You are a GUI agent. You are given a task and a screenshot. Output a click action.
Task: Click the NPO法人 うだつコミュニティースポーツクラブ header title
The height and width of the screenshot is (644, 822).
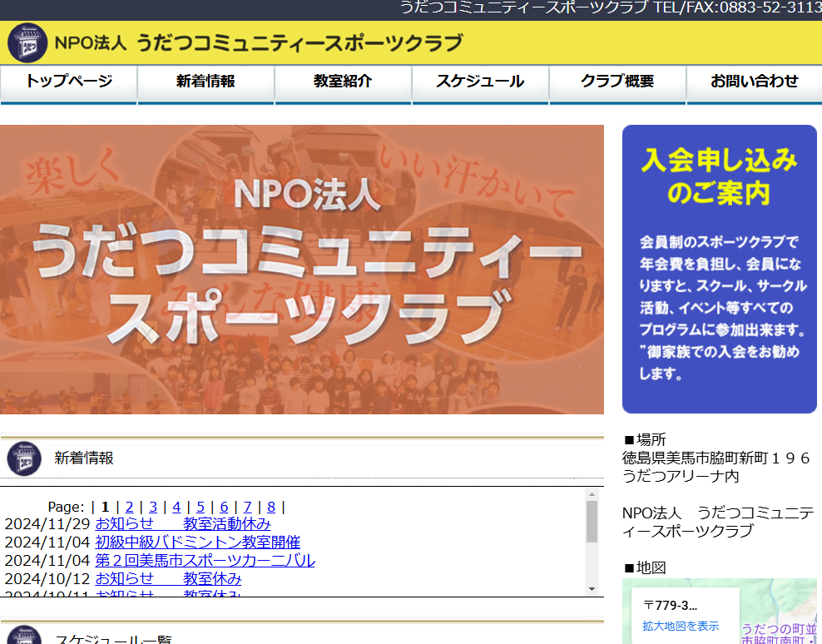pyautogui.click(x=259, y=43)
